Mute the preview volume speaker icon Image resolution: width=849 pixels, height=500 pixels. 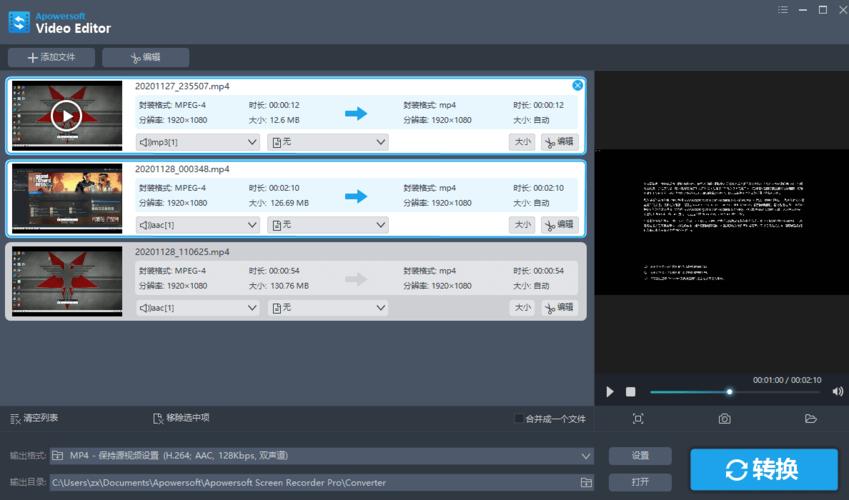[x=838, y=391]
